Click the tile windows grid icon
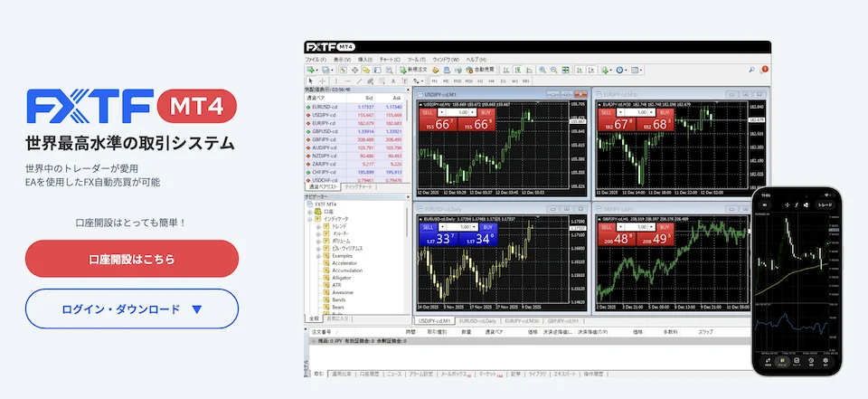The image size is (868, 399). click(566, 70)
